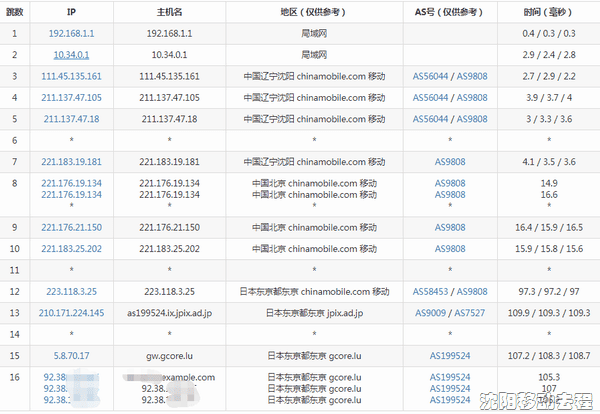Select time cell 3.9 / 3.7 / 4

[548, 98]
